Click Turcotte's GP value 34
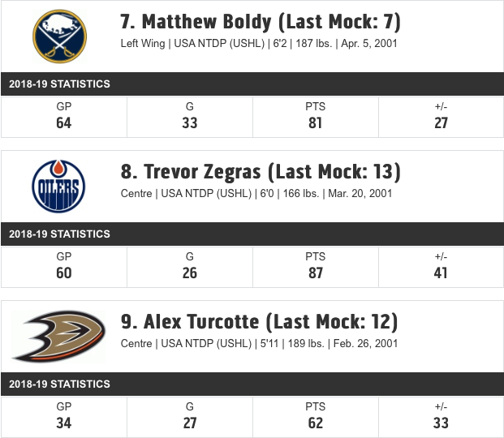The width and height of the screenshot is (504, 438). (63, 423)
